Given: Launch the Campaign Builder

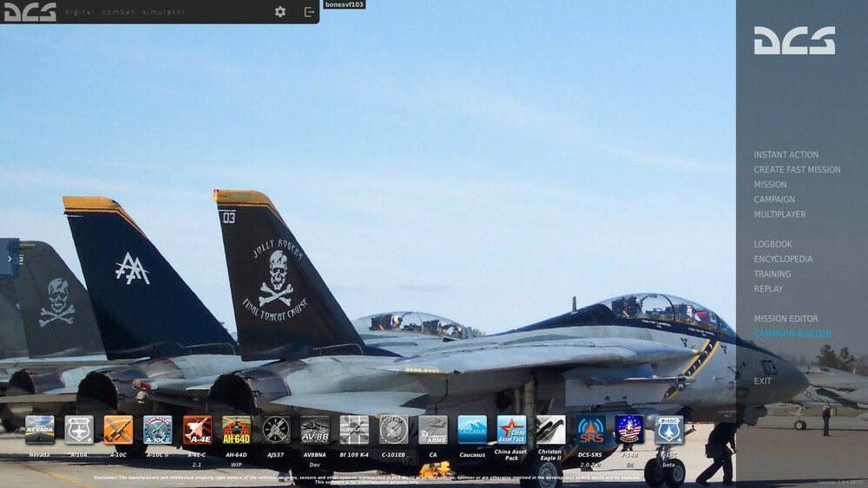Looking at the screenshot, I should pos(792,334).
